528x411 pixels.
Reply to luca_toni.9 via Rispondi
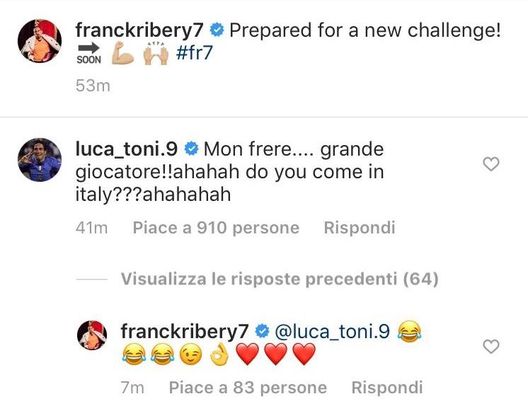[359, 228]
